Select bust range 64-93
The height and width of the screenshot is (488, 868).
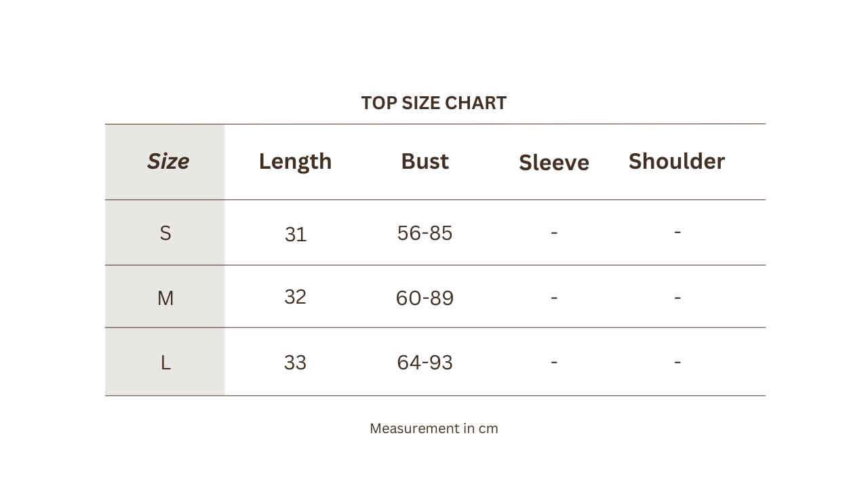coord(425,363)
